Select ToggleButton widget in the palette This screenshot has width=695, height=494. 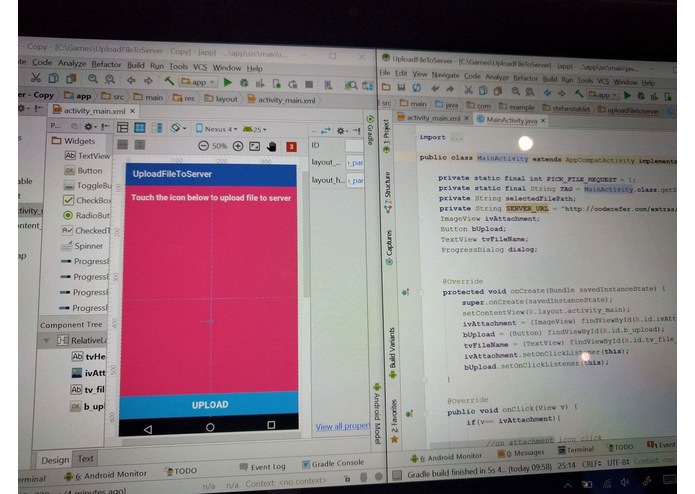tap(87, 185)
